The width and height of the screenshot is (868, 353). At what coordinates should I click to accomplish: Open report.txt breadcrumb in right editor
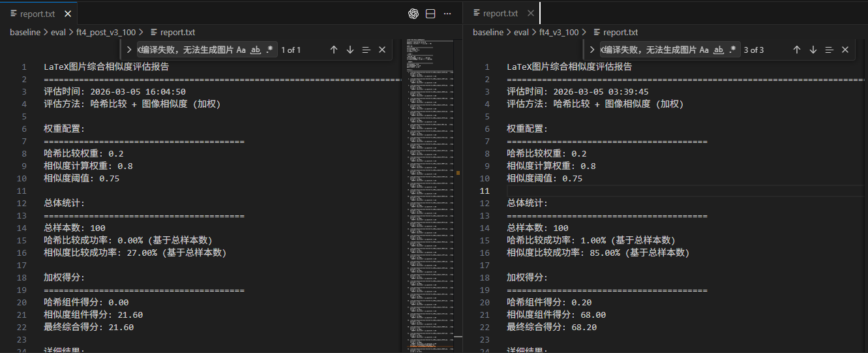615,32
